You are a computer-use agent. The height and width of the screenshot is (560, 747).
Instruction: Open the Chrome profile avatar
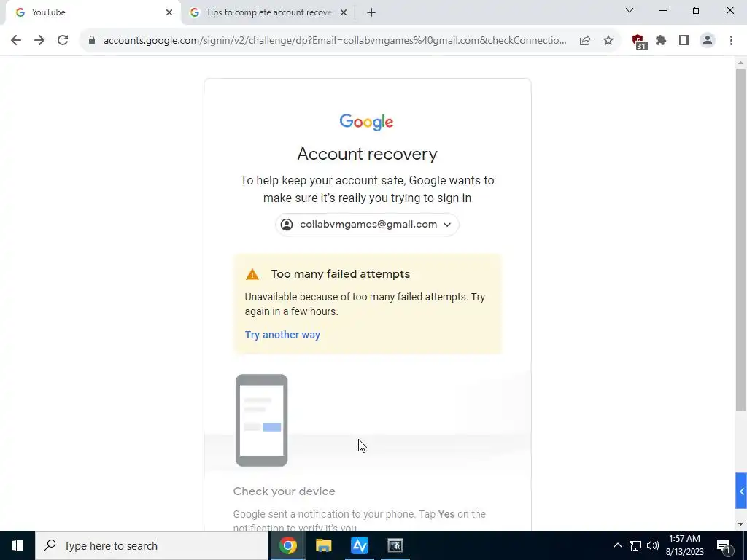708,41
